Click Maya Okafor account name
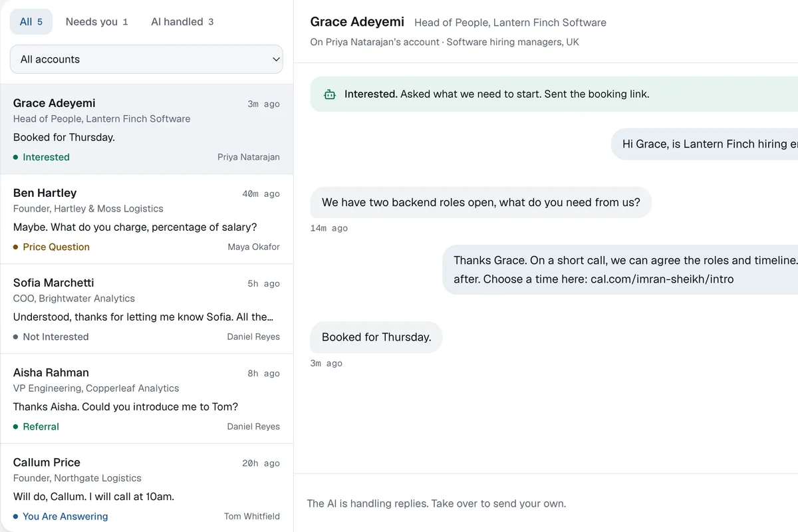 pos(253,247)
